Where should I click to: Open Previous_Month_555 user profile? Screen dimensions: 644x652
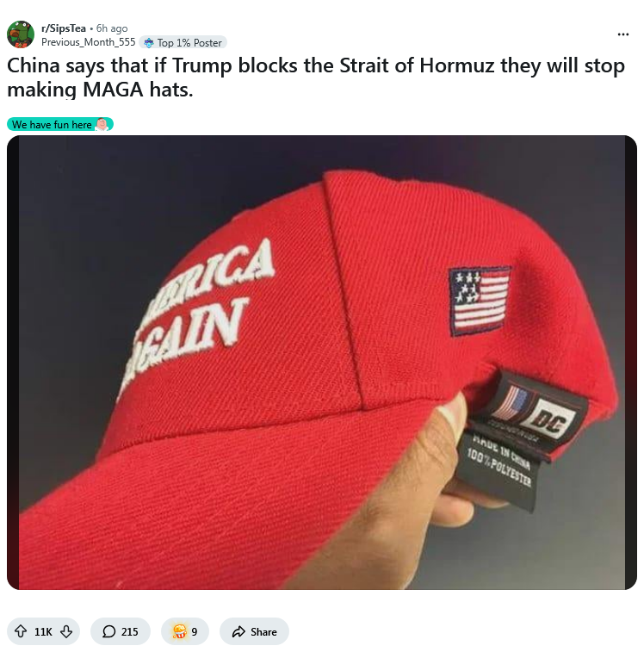[88, 42]
